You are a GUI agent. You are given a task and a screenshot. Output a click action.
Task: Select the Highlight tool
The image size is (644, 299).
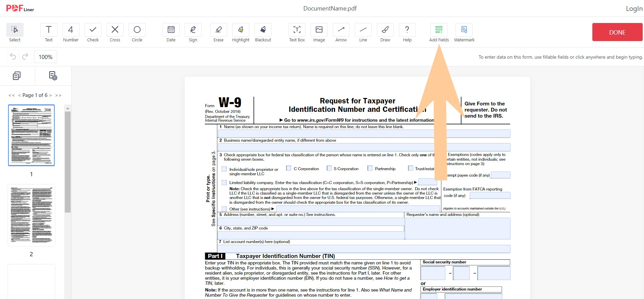click(241, 33)
